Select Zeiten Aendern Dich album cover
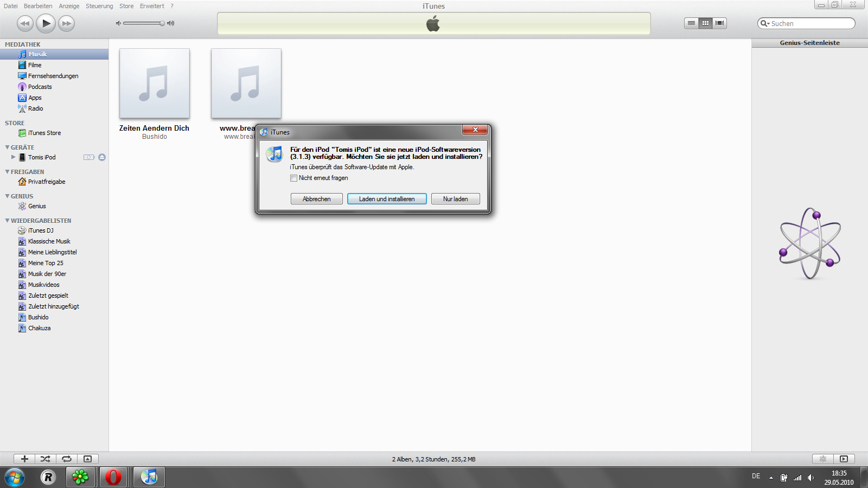The width and height of the screenshot is (868, 488). click(155, 84)
